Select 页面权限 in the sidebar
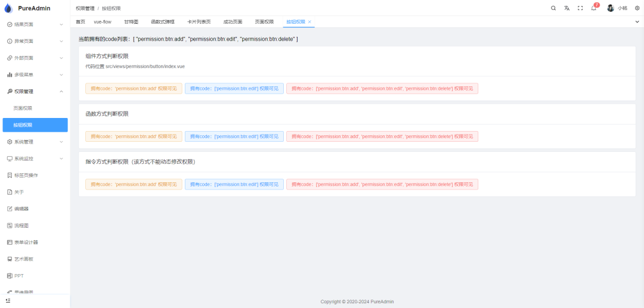This screenshot has height=308, width=644. pyautogui.click(x=23, y=108)
